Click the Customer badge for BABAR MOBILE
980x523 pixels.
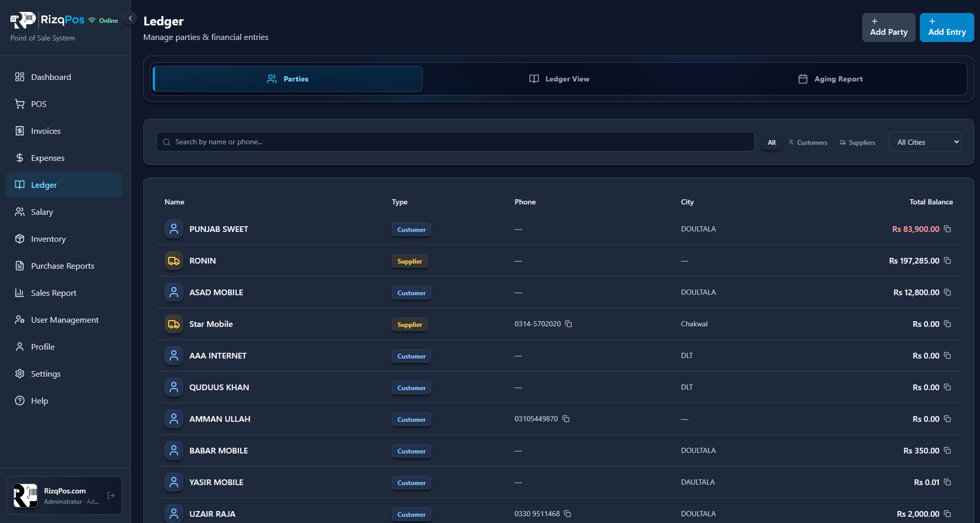pyautogui.click(x=411, y=451)
